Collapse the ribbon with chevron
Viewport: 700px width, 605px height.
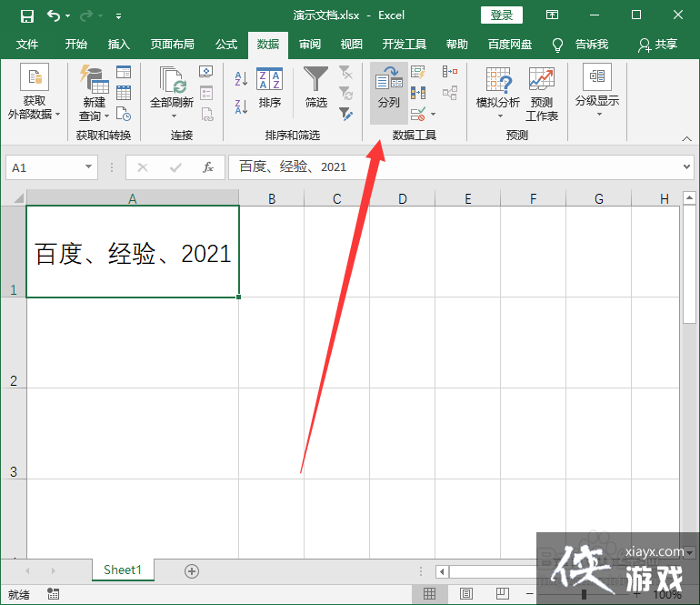[686, 139]
